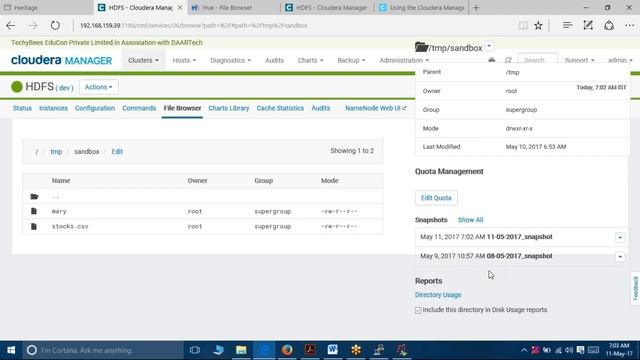Open NameNode Web UI link
Image resolution: width=640 pixels, height=360 pixels.
376,108
